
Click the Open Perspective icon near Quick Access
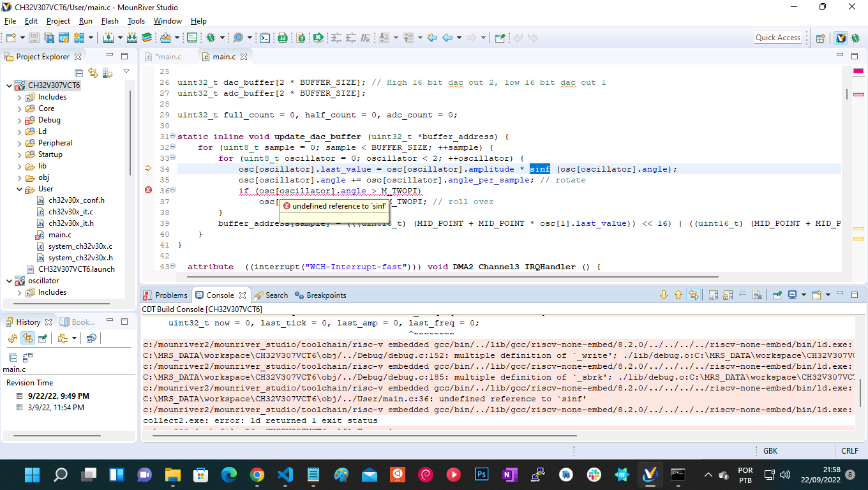821,38
